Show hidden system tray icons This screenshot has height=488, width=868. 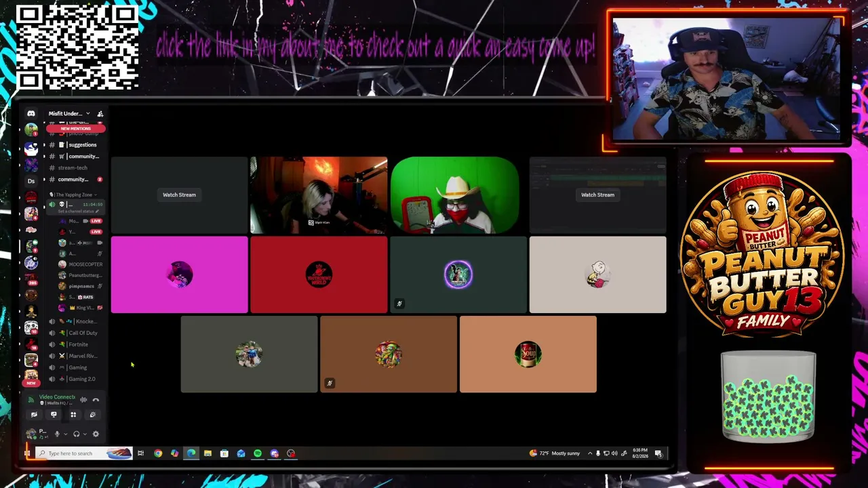(589, 453)
